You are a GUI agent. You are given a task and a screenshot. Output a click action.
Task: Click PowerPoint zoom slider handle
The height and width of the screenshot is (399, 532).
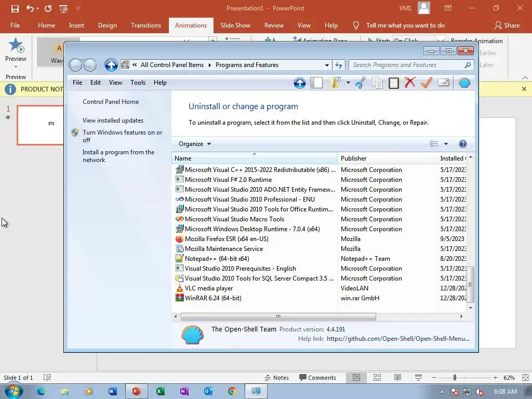pyautogui.click(x=455, y=378)
